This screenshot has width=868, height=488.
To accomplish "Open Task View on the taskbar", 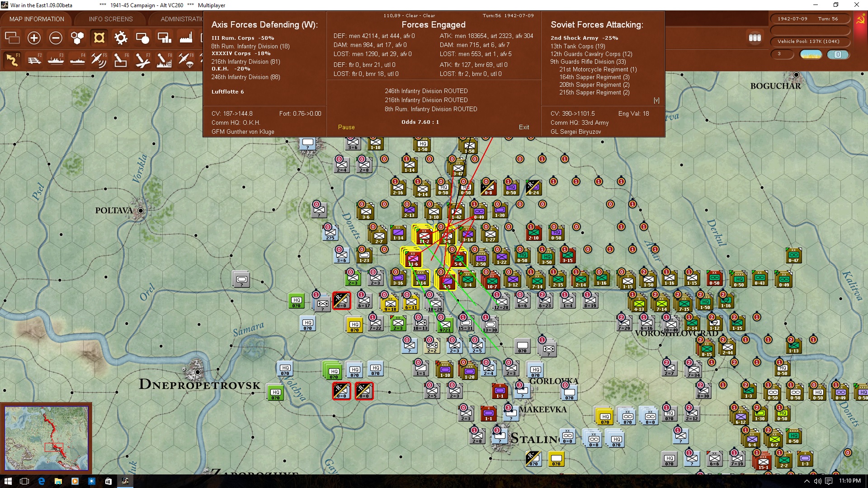I will click(x=24, y=481).
